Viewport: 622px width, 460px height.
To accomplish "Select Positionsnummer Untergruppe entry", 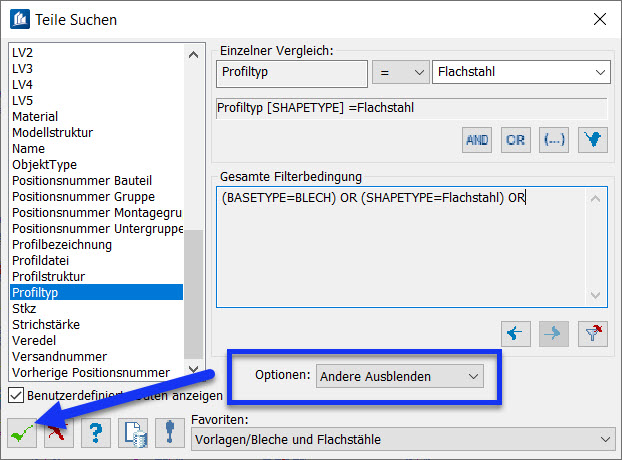I will 96,228.
